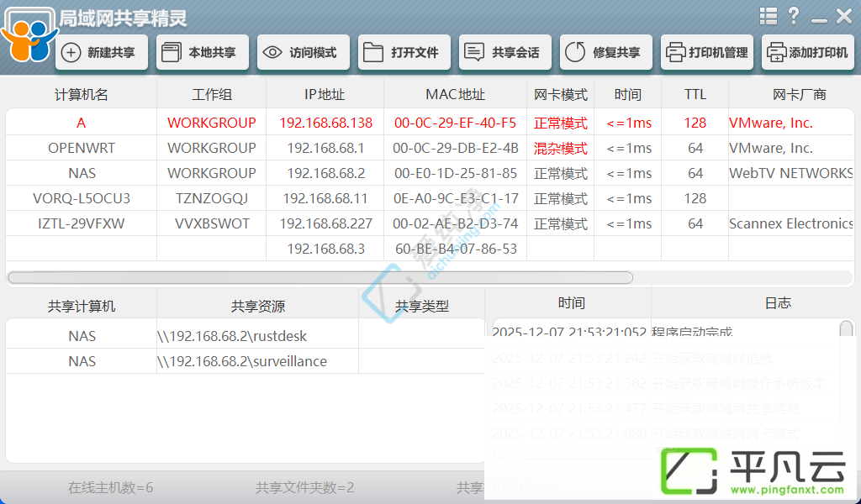Select NAS in the host table
The width and height of the screenshot is (861, 504).
[430, 173]
